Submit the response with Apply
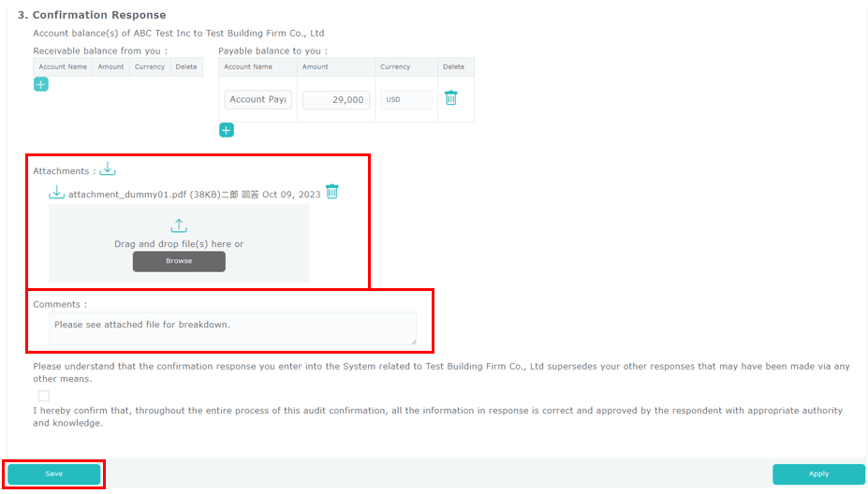 coord(818,474)
